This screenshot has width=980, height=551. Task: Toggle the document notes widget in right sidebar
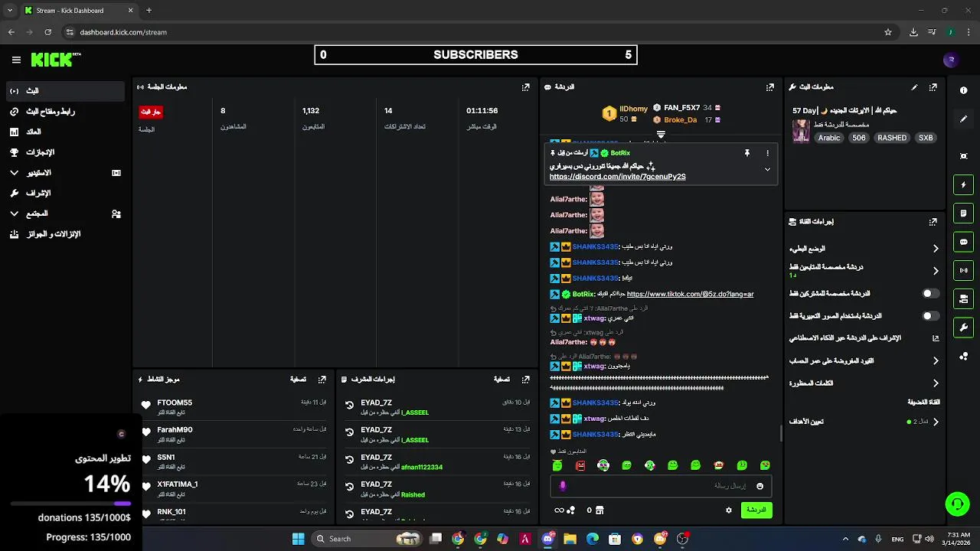(963, 213)
